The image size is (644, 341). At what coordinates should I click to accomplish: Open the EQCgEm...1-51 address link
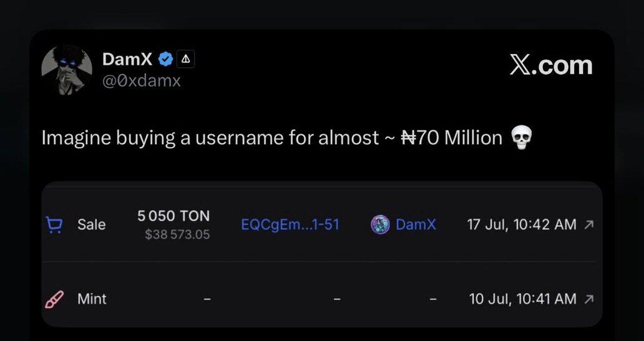pos(290,224)
